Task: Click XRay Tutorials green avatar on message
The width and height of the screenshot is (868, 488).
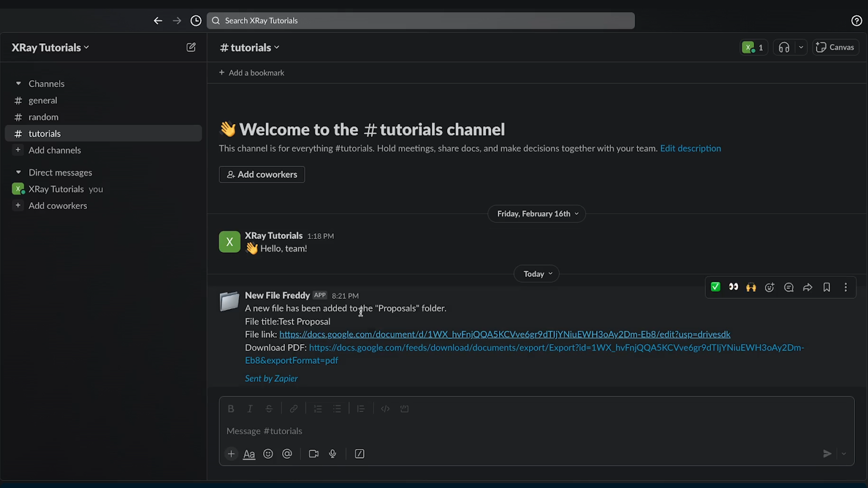Action: point(229,242)
